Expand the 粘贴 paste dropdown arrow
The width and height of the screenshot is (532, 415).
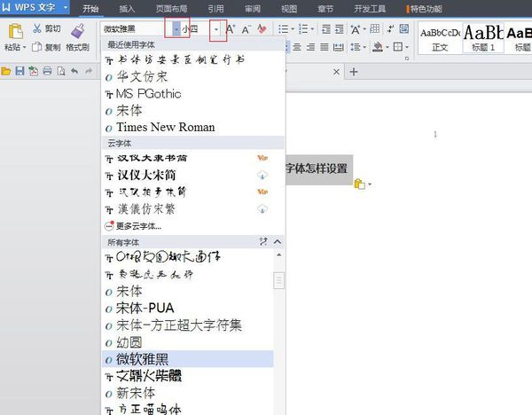click(24, 47)
